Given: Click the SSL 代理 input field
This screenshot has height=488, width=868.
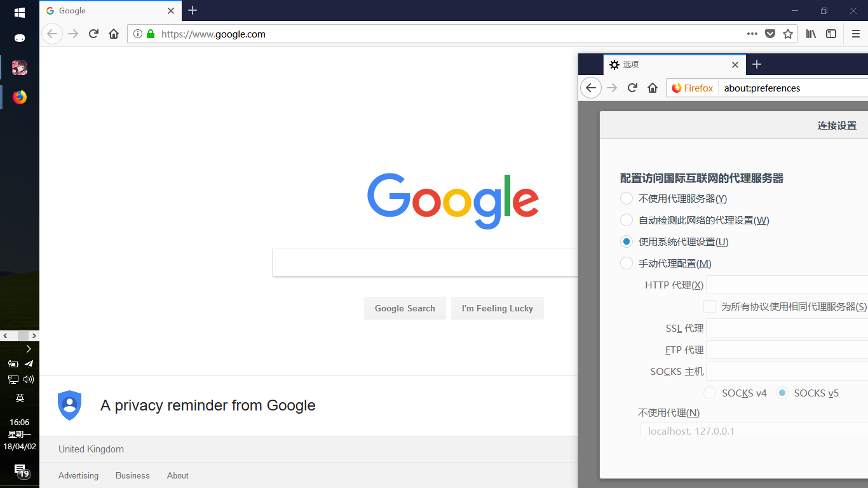Looking at the screenshot, I should point(787,328).
